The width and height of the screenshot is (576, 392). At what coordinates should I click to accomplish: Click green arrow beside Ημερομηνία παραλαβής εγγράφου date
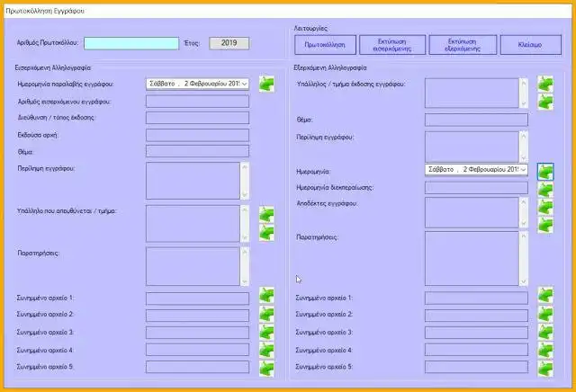point(266,84)
